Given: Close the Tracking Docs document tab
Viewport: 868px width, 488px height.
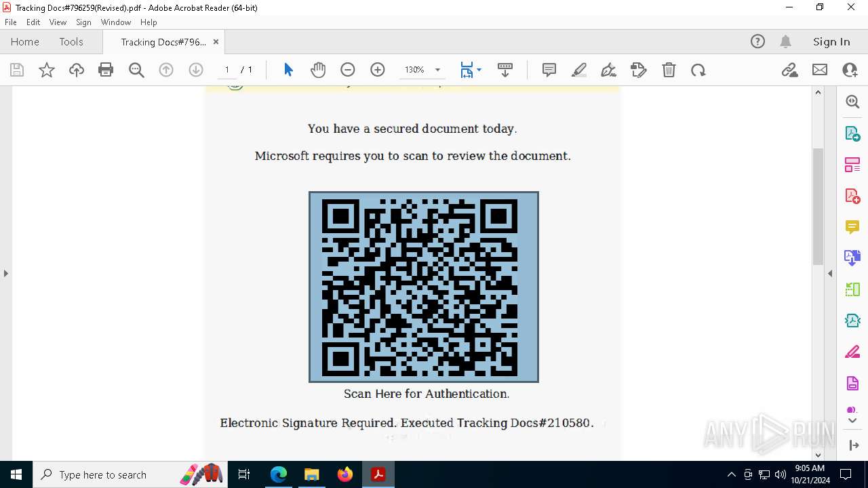Looking at the screenshot, I should (x=216, y=41).
